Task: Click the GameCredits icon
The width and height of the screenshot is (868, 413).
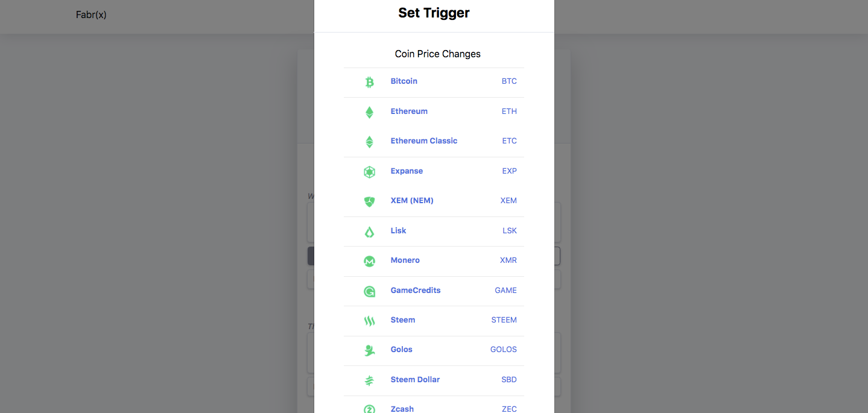Action: (x=369, y=291)
